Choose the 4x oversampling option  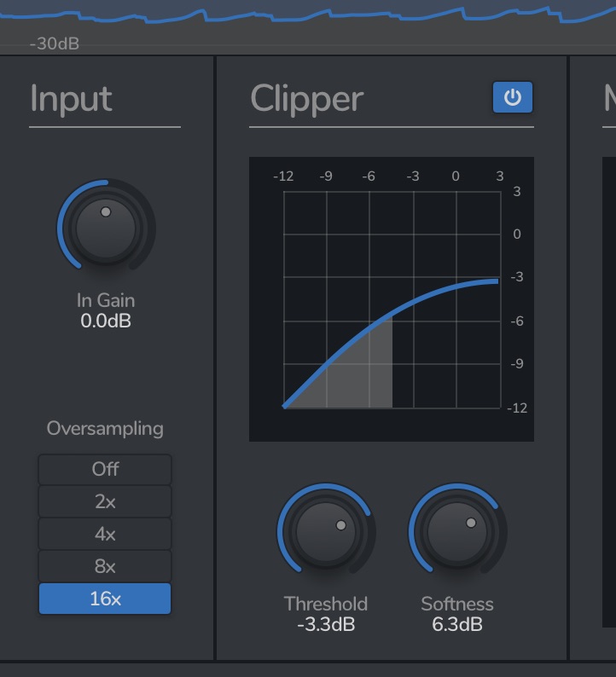point(105,534)
